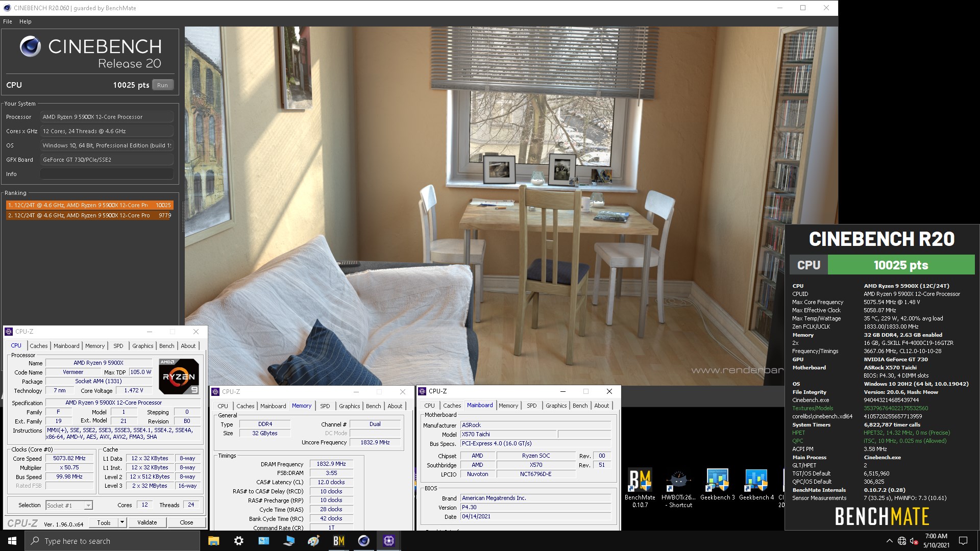980x551 pixels.
Task: Open the Bench tab in the CPU-Z CPU window
Action: (167, 346)
